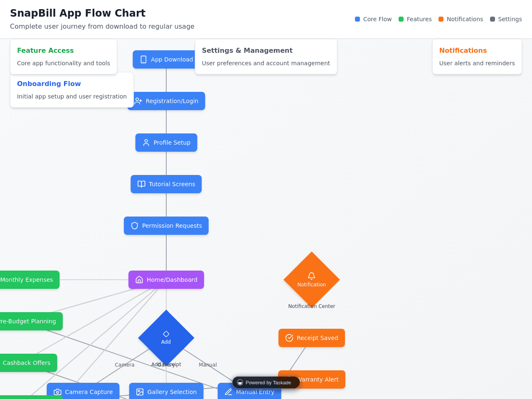
Task: Click the small diamond icon in Add node
Action: [166, 334]
